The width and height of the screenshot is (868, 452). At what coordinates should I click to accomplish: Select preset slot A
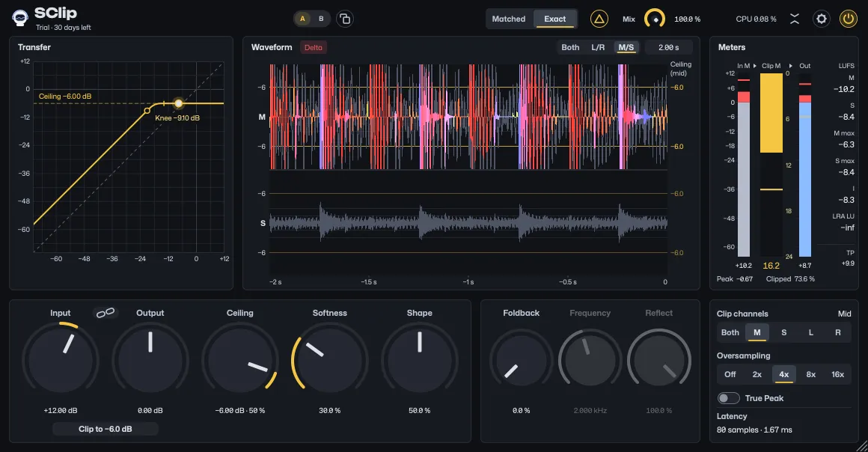click(x=302, y=19)
